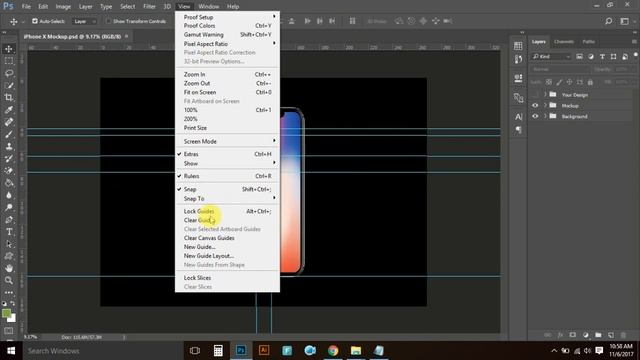Select the Zoom tool
640x360 pixels.
click(9, 280)
